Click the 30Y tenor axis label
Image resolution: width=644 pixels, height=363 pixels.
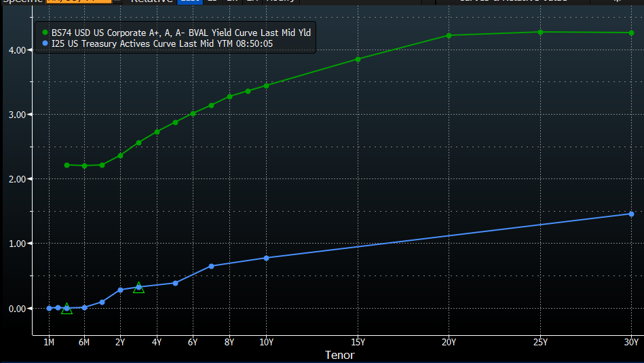point(631,343)
